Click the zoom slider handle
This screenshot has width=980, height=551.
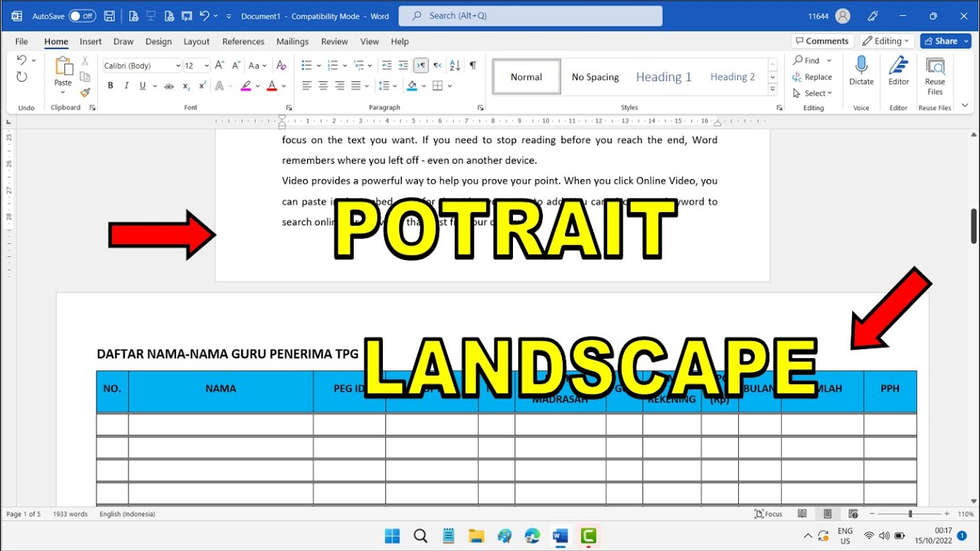point(910,514)
